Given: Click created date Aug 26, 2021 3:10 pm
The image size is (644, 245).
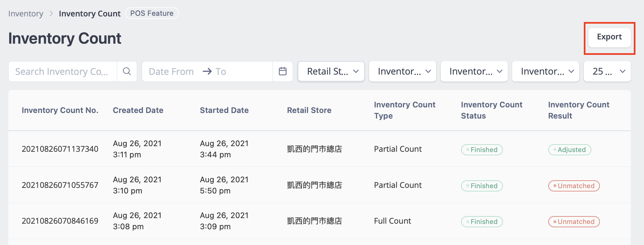Looking at the screenshot, I should (137, 185).
